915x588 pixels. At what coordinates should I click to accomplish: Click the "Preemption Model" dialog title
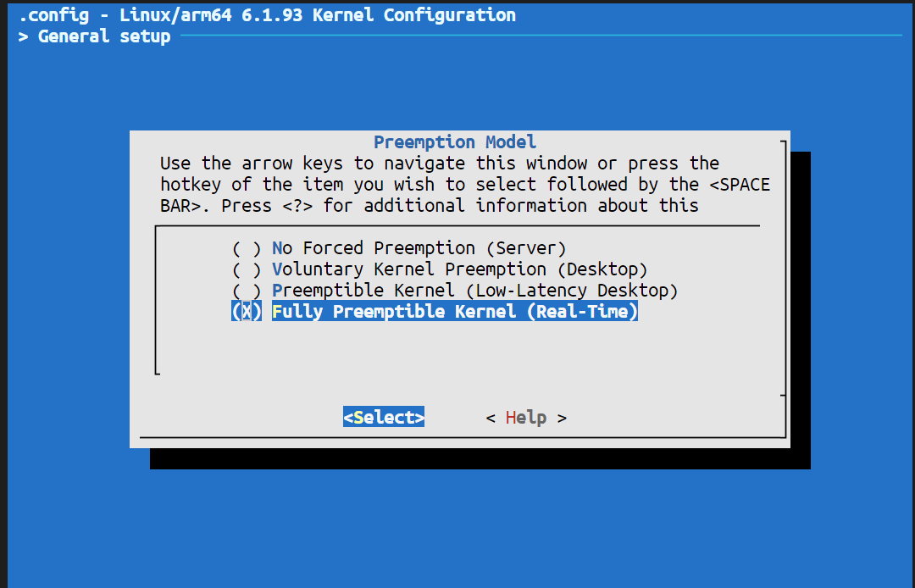(455, 142)
